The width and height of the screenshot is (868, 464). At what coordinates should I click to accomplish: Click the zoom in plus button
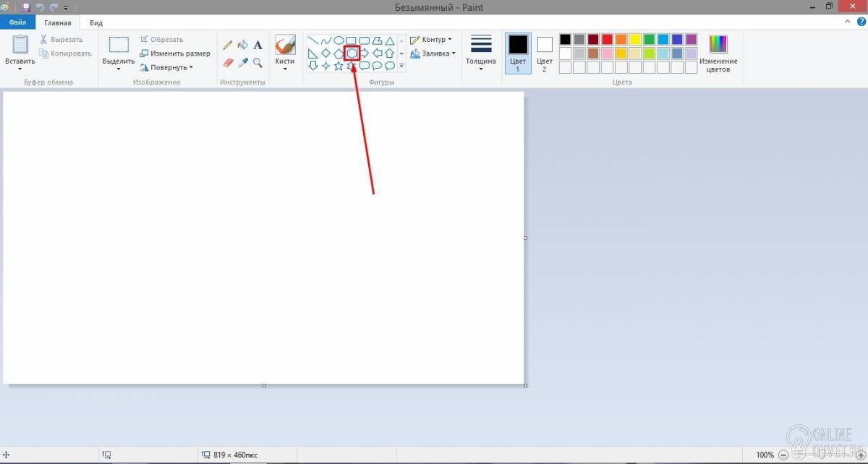(x=860, y=455)
